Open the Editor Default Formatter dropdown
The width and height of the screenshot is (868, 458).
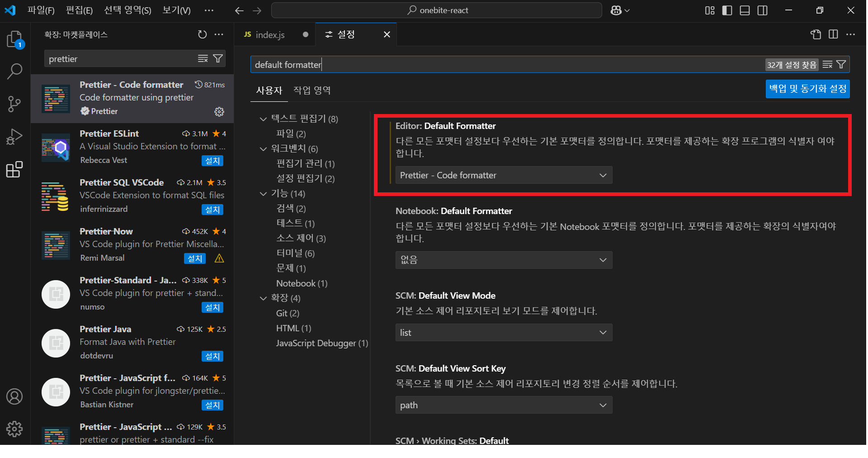(x=504, y=175)
